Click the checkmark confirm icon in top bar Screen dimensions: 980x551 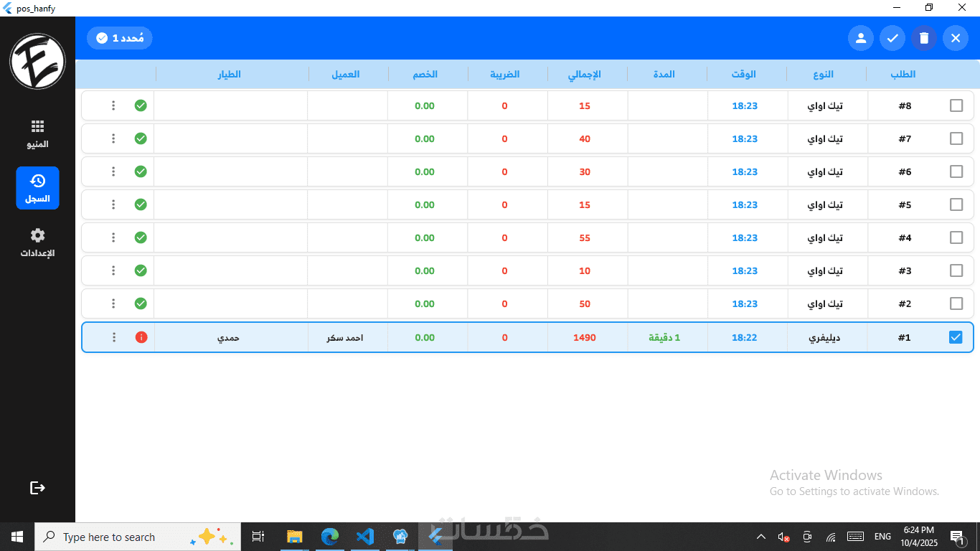892,38
